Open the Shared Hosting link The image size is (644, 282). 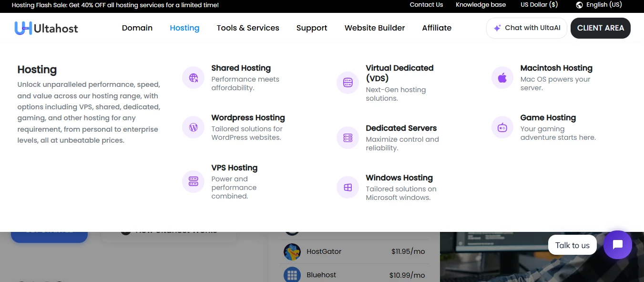241,68
